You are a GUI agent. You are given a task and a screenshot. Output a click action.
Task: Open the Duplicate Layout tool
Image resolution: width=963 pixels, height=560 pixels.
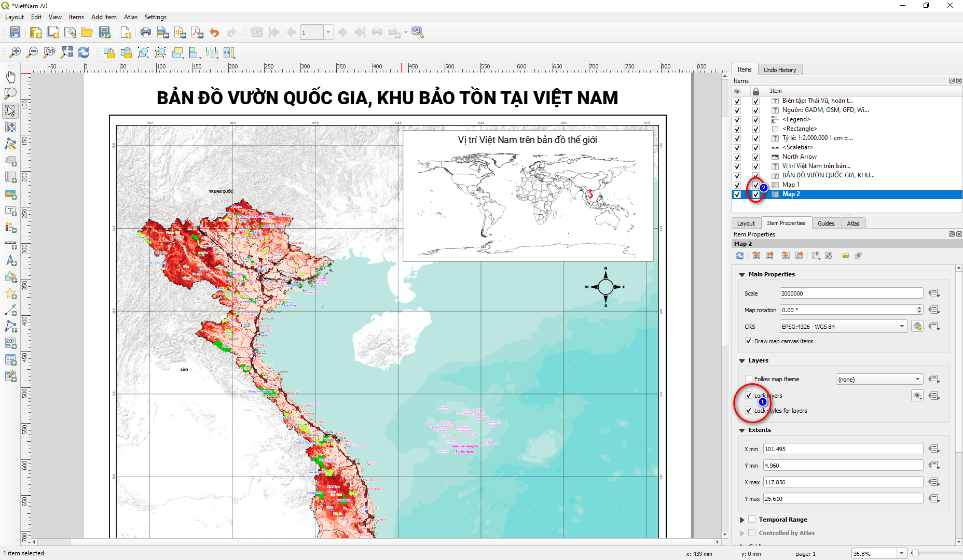pyautogui.click(x=52, y=33)
